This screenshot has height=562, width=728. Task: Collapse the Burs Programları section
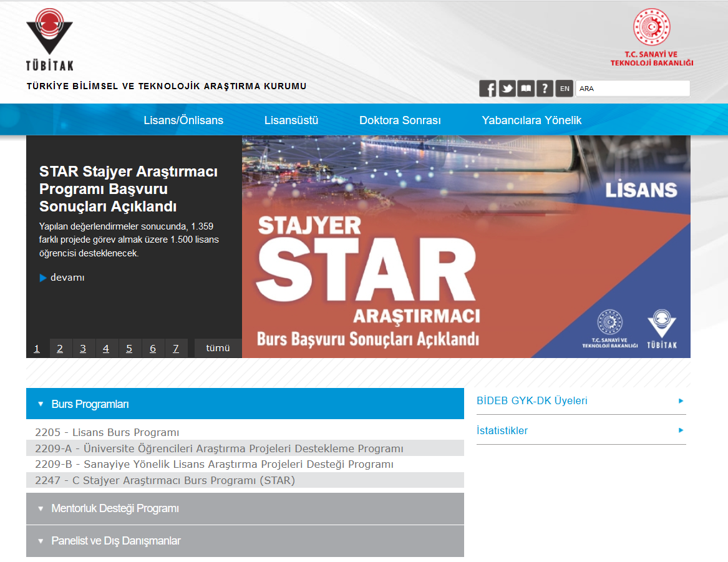pos(41,404)
